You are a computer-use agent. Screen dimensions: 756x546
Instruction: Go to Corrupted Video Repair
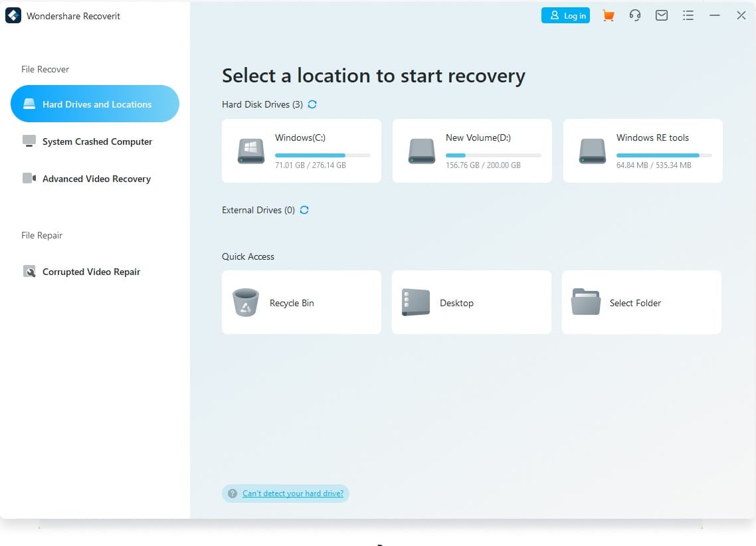tap(95, 271)
